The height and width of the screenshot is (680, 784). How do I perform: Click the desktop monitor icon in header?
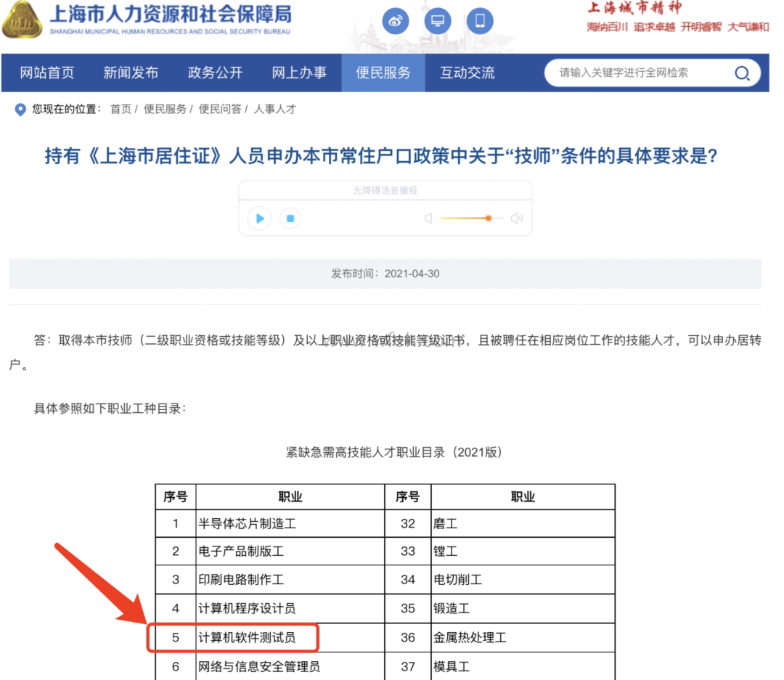pos(437,21)
